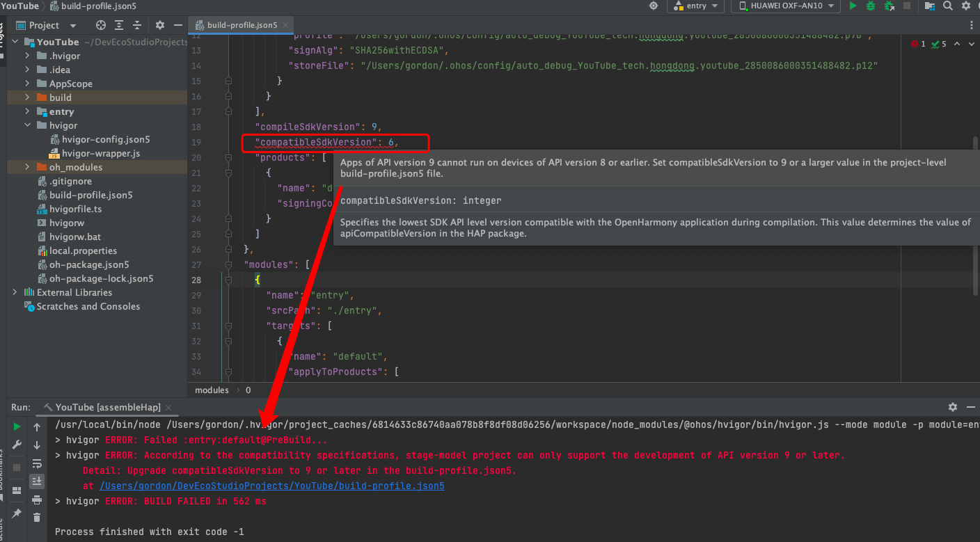Image resolution: width=980 pixels, height=542 pixels.
Task: Click the target locate icon near entry dropdown
Action: 653,6
